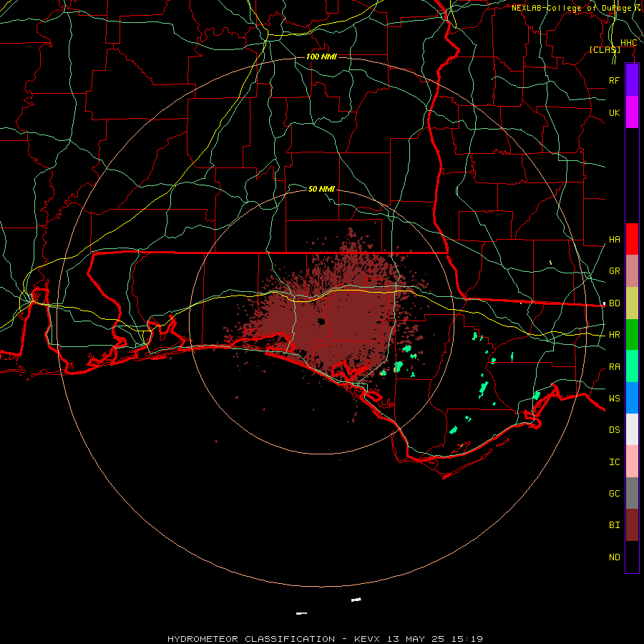Screen dimensions: 644x644
Task: Click the RA legend label
Action: [615, 367]
